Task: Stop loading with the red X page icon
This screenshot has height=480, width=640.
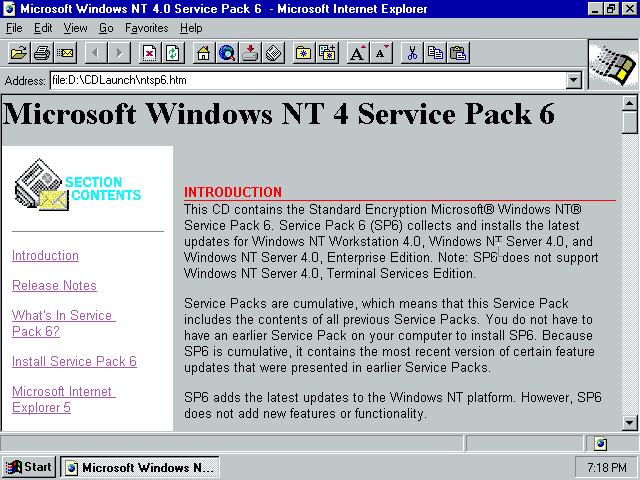Action: pyautogui.click(x=150, y=53)
